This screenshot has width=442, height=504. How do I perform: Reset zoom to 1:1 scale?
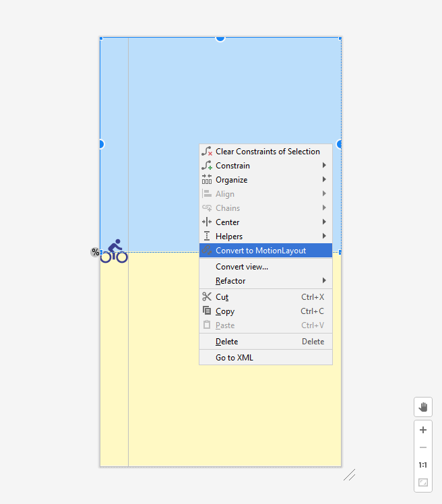pos(423,465)
